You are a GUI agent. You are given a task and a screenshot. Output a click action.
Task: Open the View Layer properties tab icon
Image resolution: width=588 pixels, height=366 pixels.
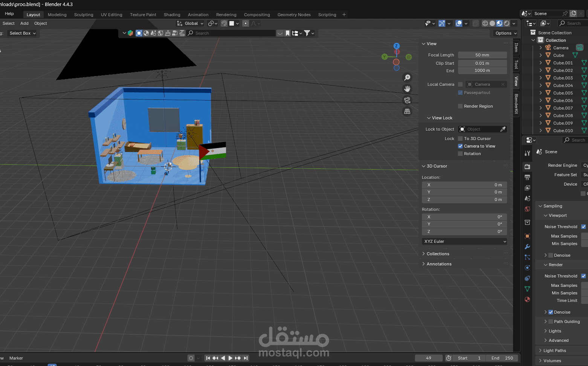[x=527, y=188]
